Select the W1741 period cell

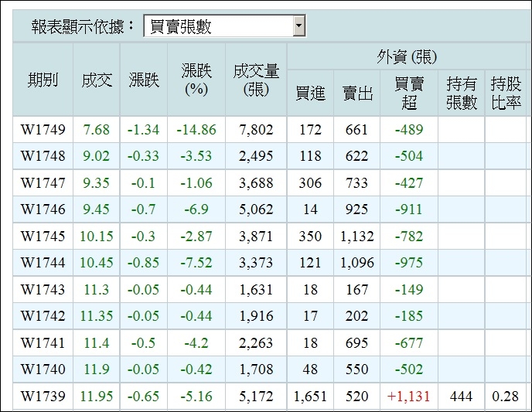(x=43, y=342)
